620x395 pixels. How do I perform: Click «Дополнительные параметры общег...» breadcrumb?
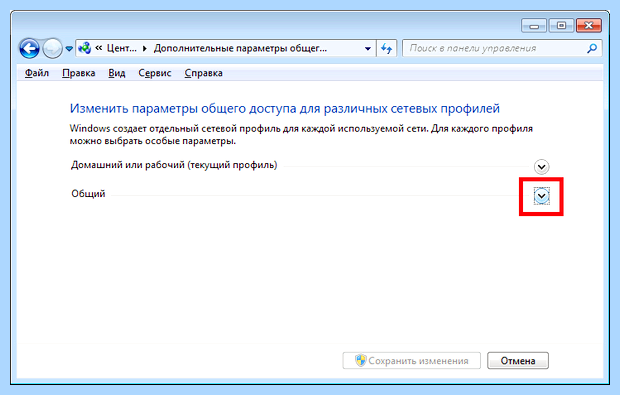(x=240, y=48)
